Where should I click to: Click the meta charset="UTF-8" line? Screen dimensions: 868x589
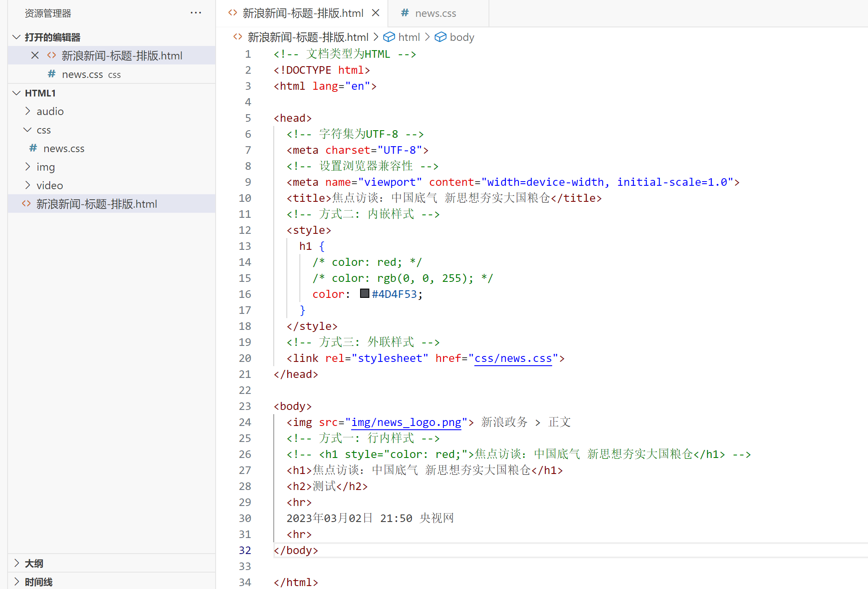358,150
